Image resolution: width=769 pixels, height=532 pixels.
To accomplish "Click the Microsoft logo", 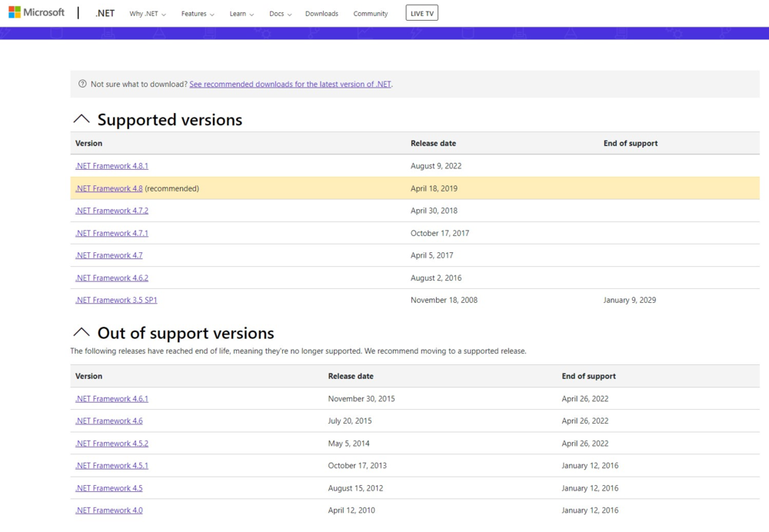I will point(36,13).
